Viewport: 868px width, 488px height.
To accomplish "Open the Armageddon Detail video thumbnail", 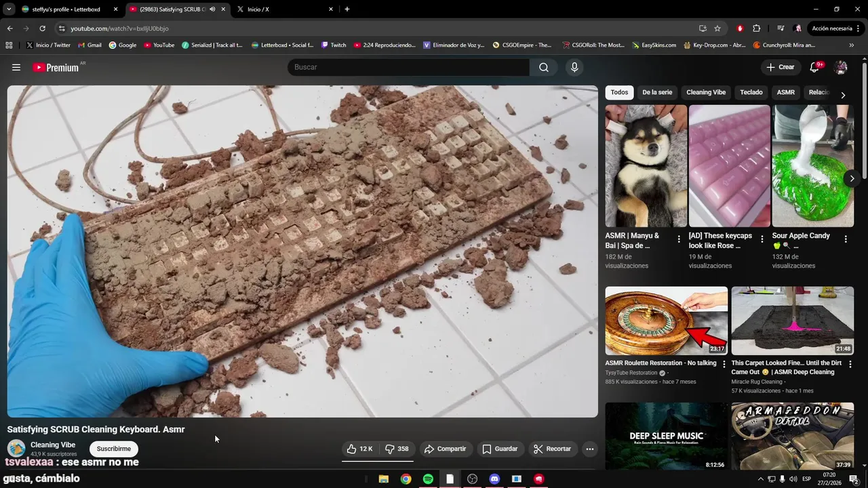I will tap(793, 436).
